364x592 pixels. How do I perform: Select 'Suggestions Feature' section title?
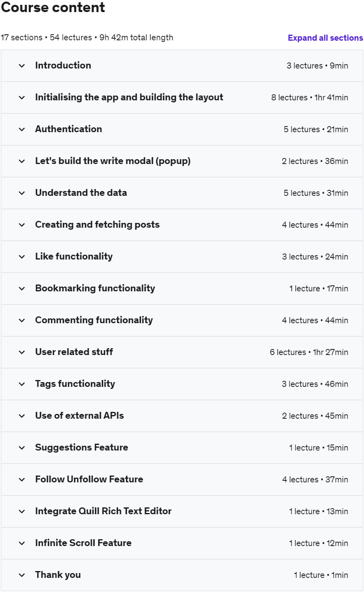click(x=81, y=447)
